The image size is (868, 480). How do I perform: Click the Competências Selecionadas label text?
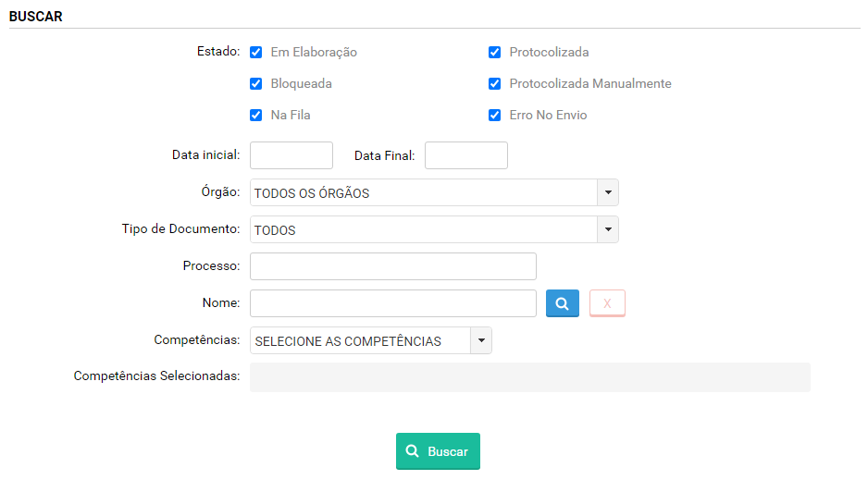[x=156, y=376]
